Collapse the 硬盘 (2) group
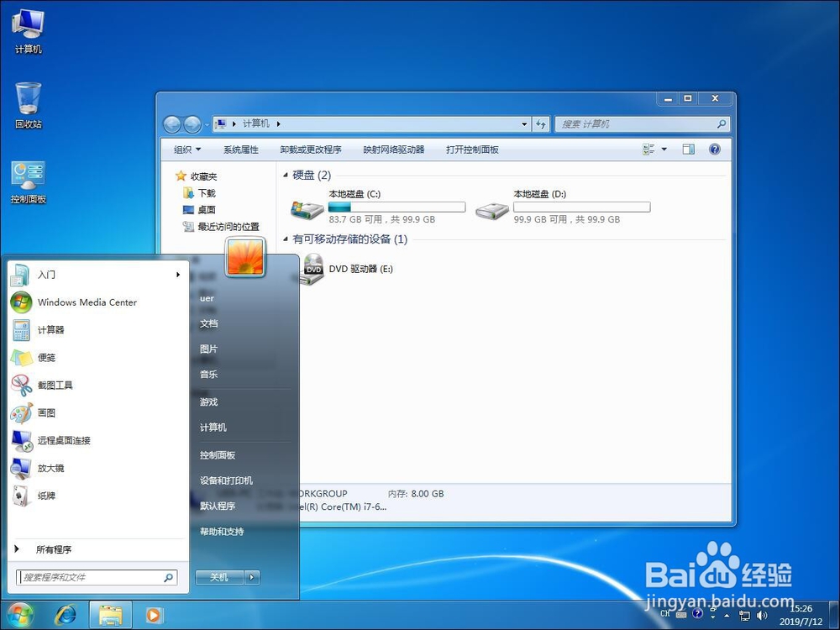 point(286,176)
